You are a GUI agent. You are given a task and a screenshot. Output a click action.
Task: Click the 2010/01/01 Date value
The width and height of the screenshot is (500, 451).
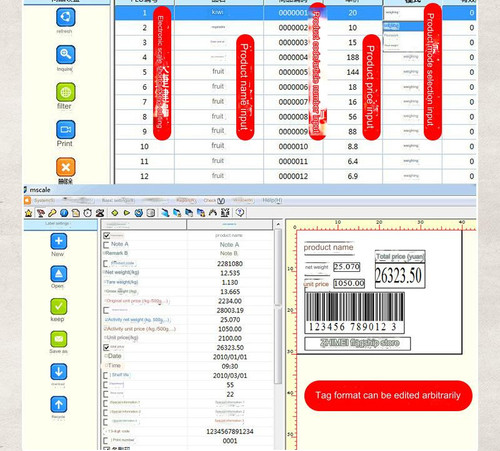230,357
